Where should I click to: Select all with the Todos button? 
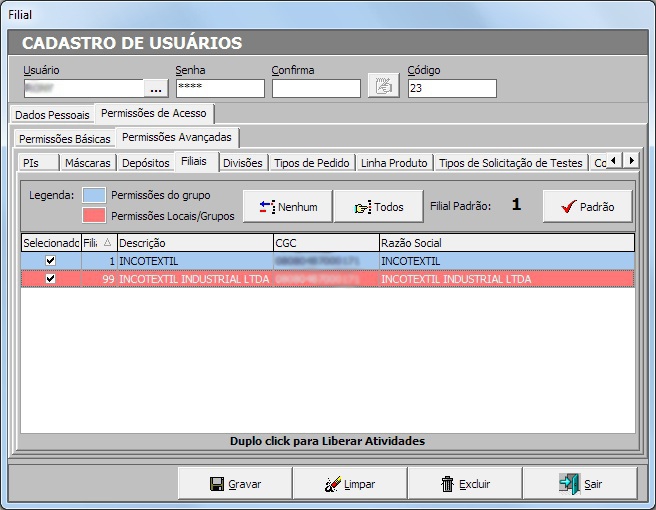tap(378, 206)
